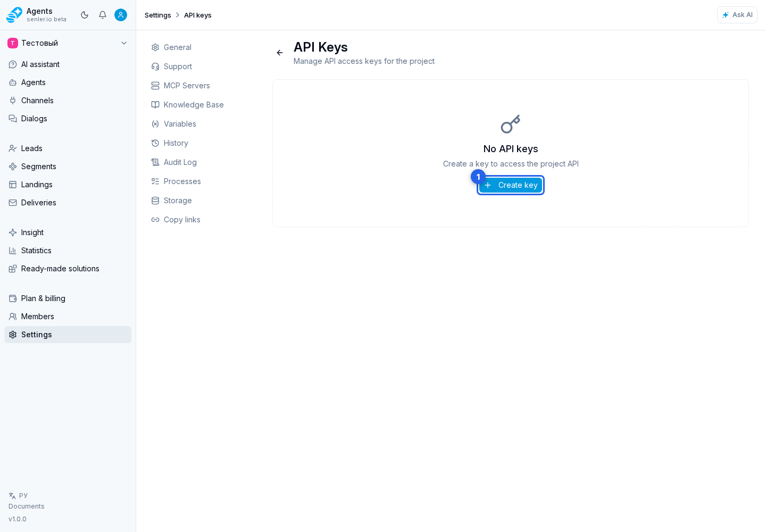
Task: Click the Copy links chain icon
Action: 155,220
